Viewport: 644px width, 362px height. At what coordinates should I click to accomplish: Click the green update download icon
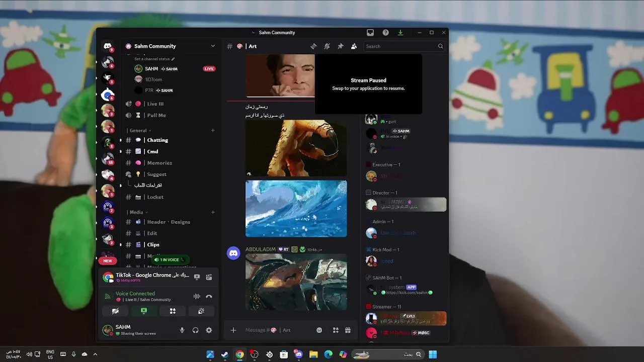400,33
